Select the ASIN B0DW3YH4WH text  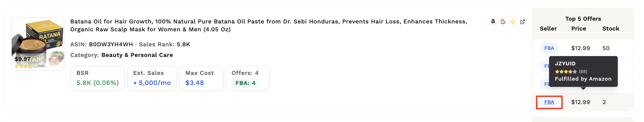[x=111, y=44]
